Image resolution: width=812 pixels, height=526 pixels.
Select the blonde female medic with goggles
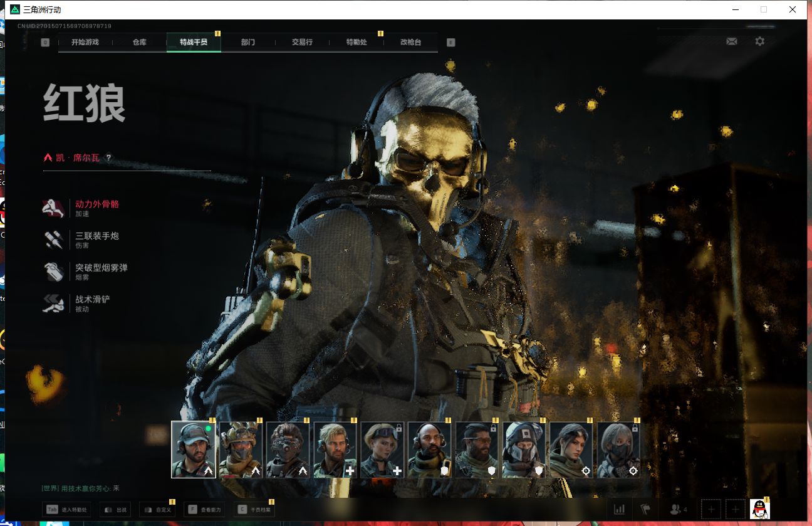[382, 450]
